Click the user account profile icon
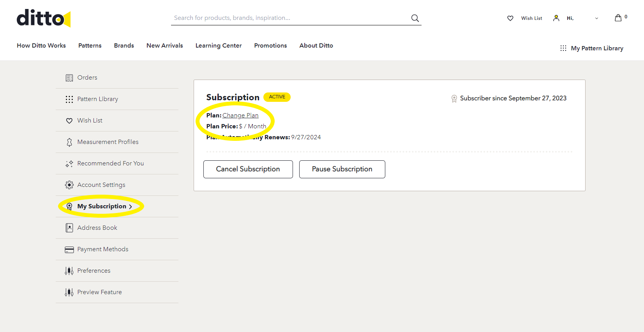 556,18
